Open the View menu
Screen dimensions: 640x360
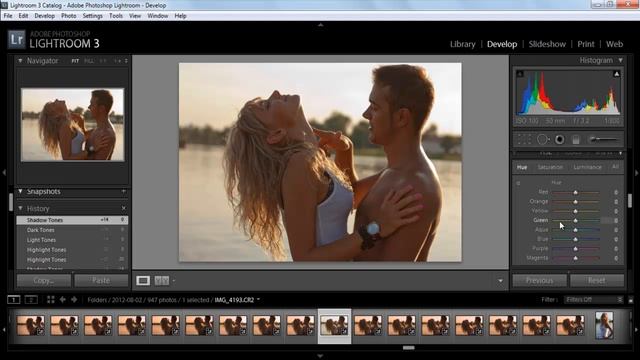tap(135, 16)
